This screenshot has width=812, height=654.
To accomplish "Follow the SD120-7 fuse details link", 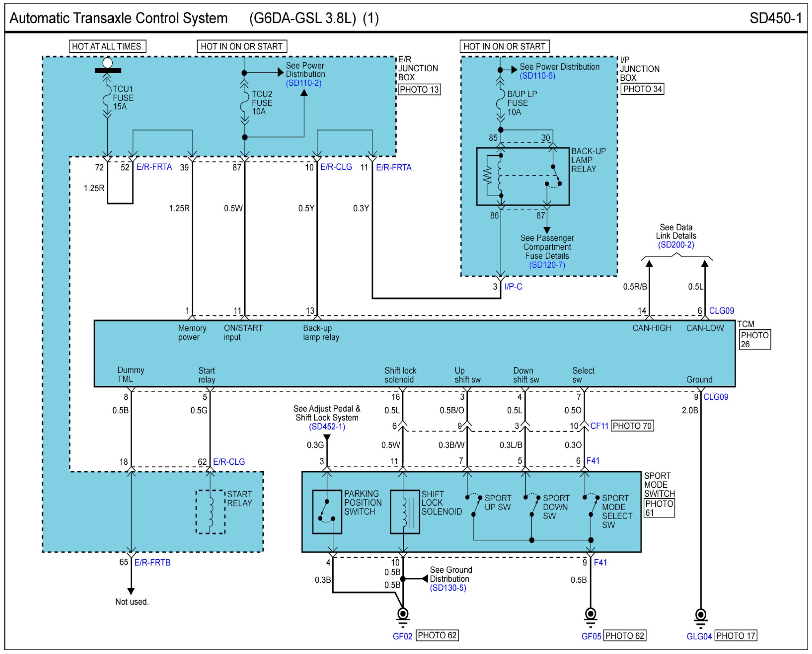I will click(x=547, y=265).
